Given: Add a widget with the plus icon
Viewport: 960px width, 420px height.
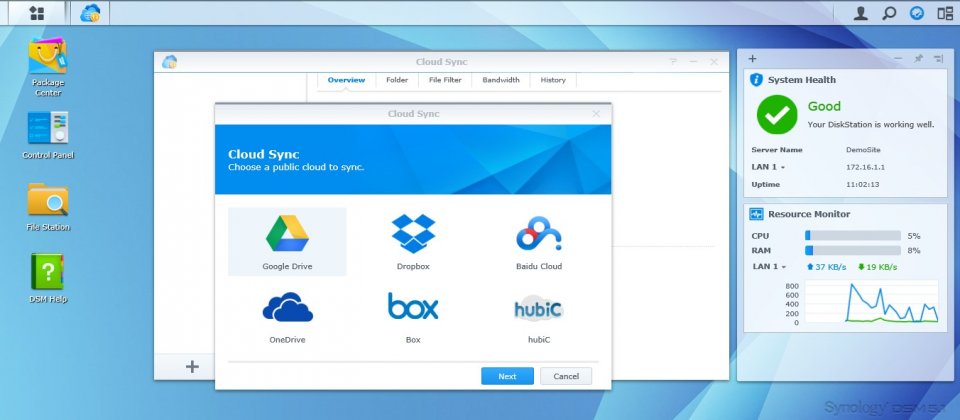Looking at the screenshot, I should coord(752,59).
